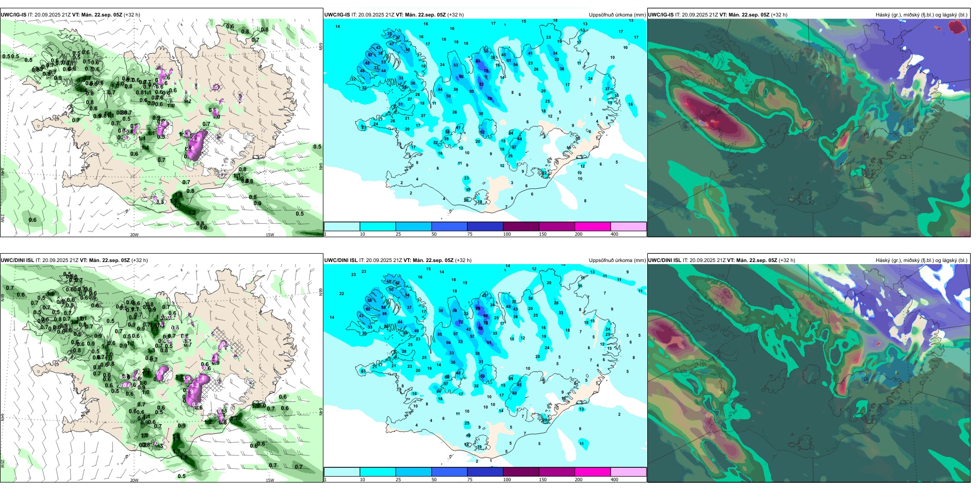
Task: Select the 200–400 mm swatch in DINI ISL legend
Action: click(x=593, y=472)
